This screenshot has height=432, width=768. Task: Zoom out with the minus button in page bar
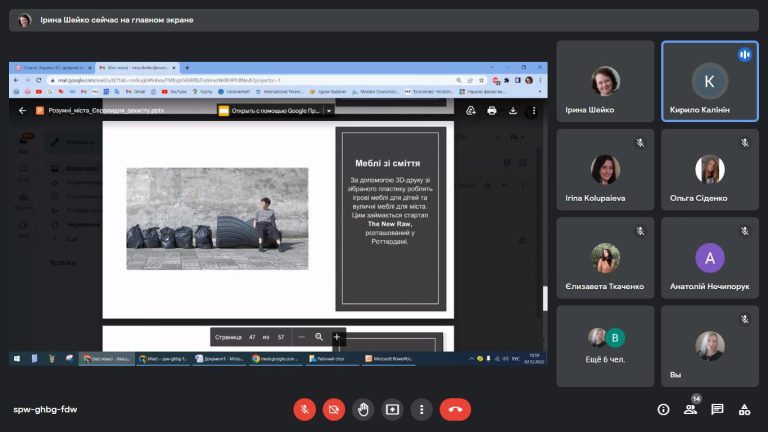302,337
